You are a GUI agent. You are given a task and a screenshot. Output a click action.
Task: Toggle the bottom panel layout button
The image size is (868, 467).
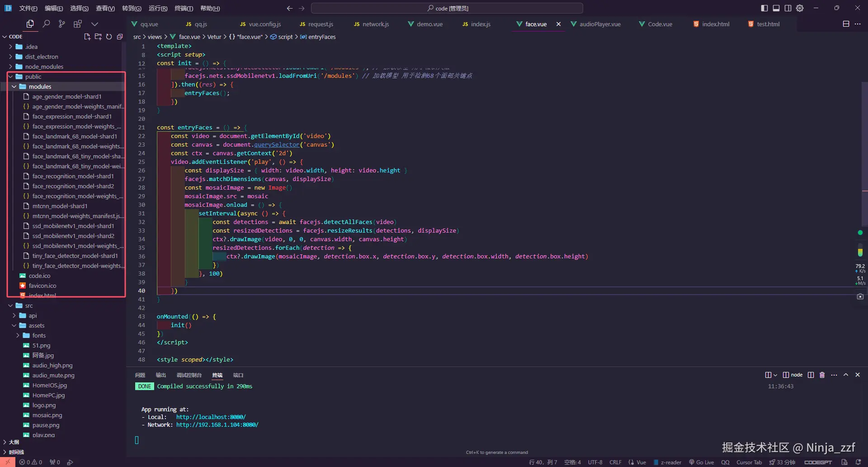pyautogui.click(x=776, y=8)
